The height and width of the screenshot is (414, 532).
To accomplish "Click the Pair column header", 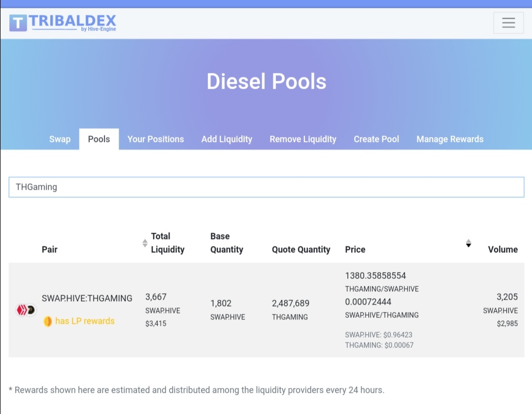I will click(50, 249).
